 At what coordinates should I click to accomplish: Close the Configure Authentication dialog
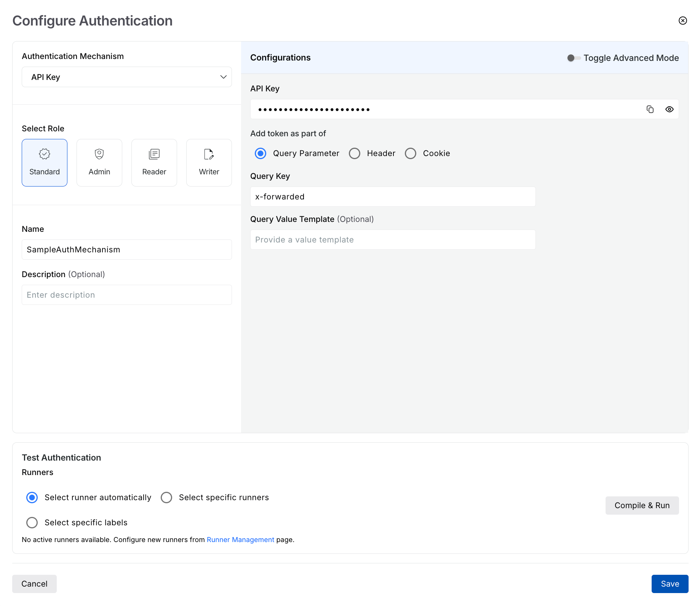click(x=682, y=21)
